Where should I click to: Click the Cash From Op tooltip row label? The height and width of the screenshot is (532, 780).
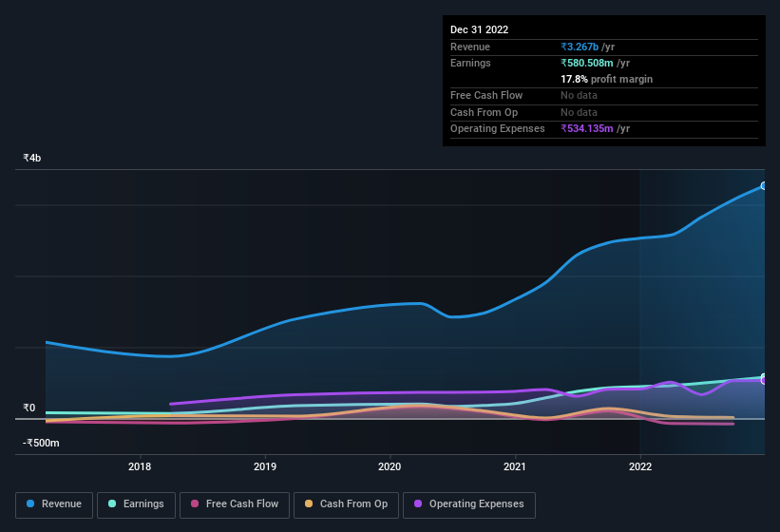(x=484, y=112)
